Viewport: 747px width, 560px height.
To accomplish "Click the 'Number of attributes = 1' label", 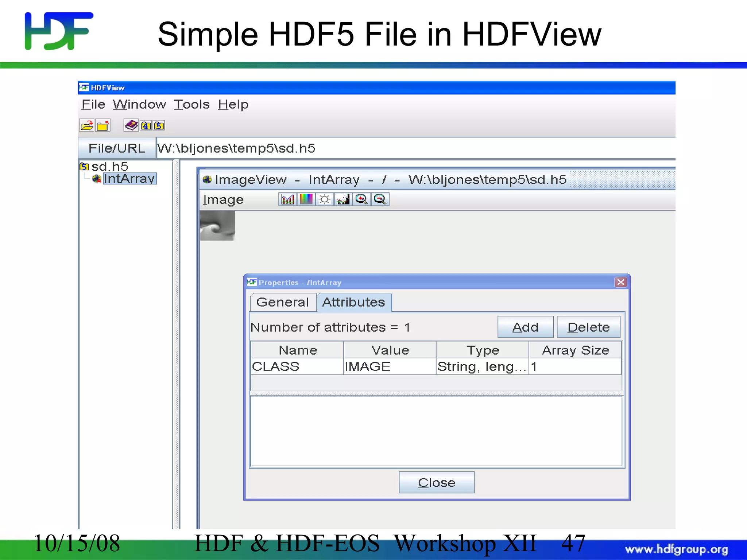I will point(330,327).
